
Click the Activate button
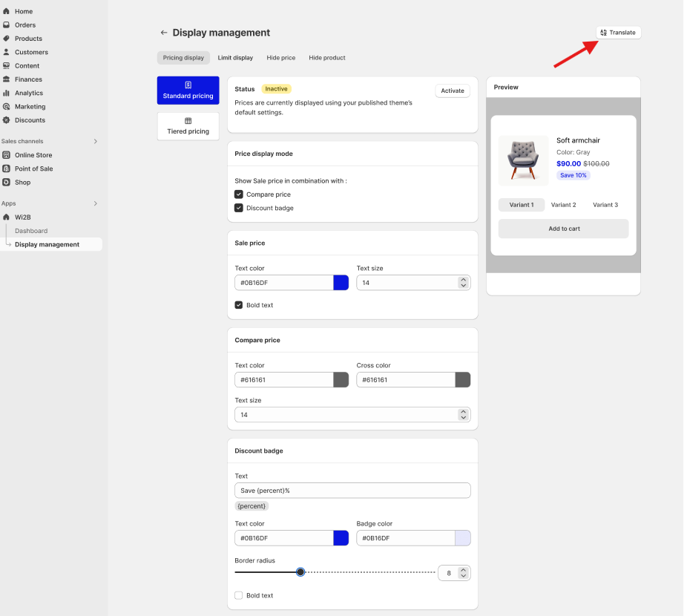tap(453, 91)
